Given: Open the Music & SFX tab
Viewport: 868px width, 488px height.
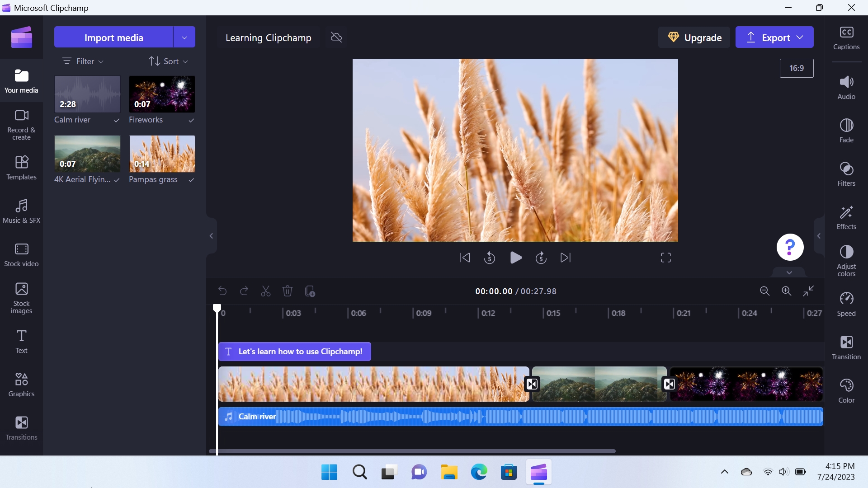Looking at the screenshot, I should [x=21, y=211].
